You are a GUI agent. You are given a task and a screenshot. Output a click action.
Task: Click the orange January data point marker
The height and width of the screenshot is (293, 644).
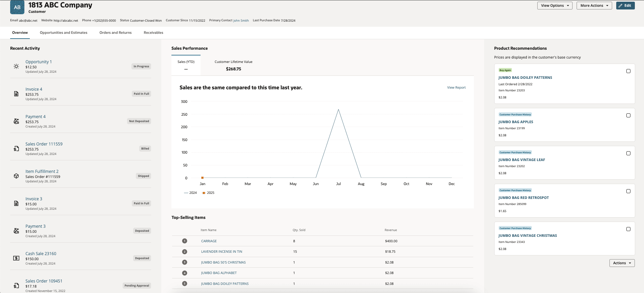click(x=203, y=178)
